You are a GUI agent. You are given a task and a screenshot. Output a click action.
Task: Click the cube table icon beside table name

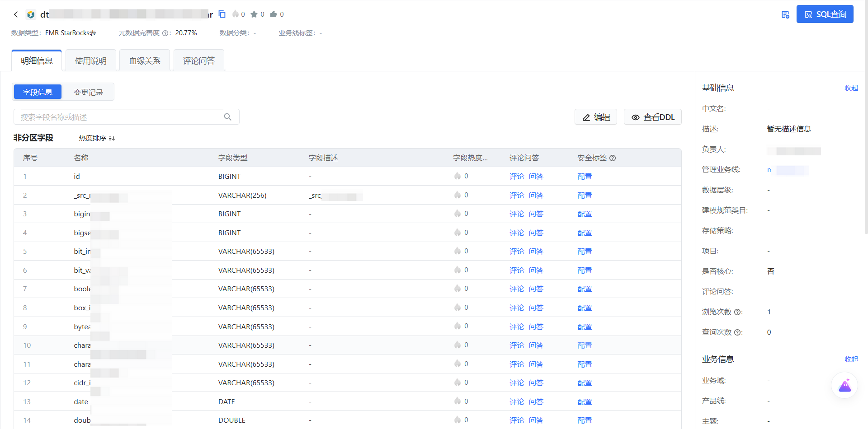click(x=31, y=14)
